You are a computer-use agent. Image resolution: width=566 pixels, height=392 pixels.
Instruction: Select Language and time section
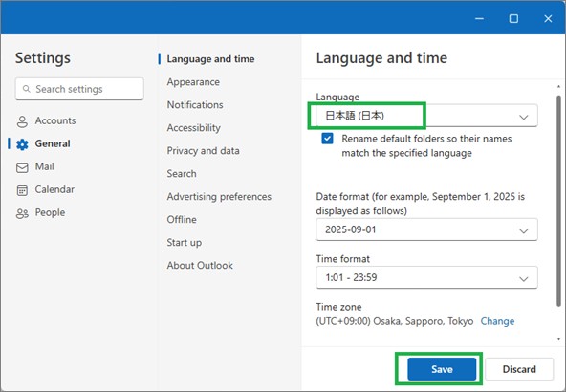click(210, 59)
